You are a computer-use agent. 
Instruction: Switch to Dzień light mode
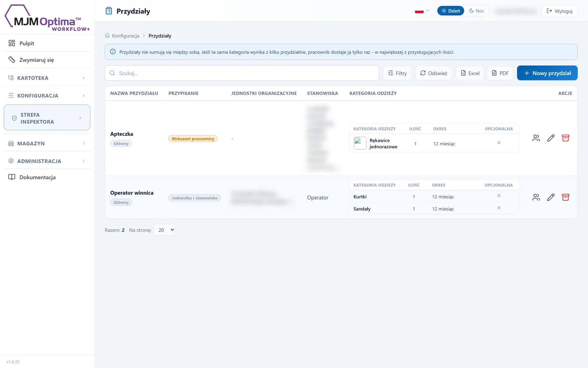coord(451,11)
